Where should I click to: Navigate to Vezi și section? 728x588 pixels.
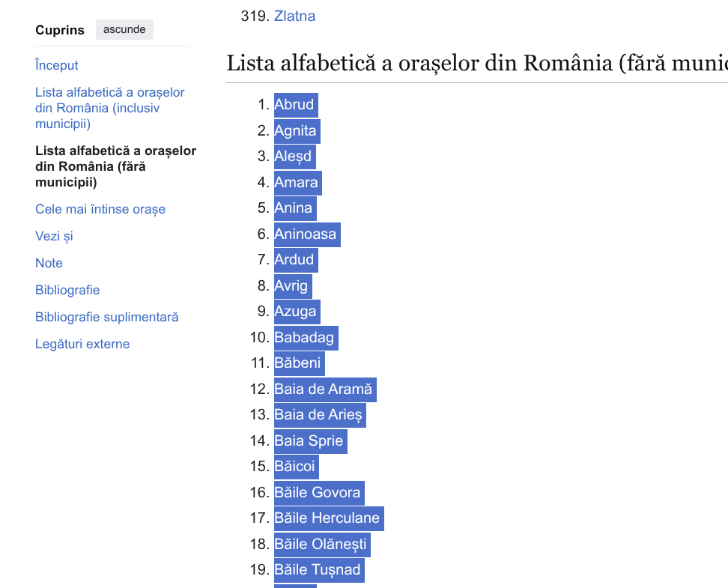pyautogui.click(x=54, y=237)
